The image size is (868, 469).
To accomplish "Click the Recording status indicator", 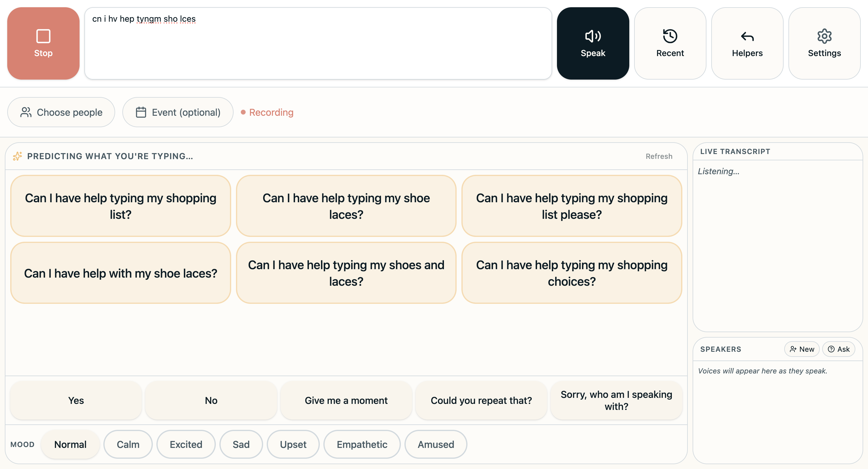I will coord(267,112).
